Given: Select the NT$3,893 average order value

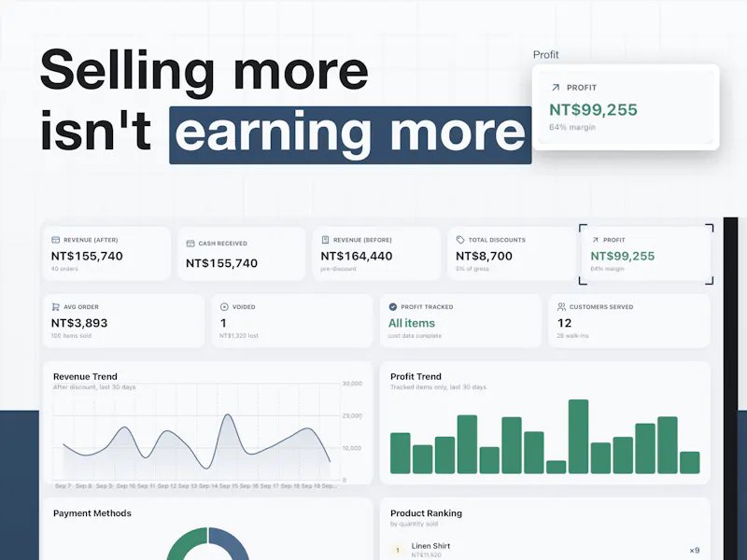Looking at the screenshot, I should pos(79,323).
